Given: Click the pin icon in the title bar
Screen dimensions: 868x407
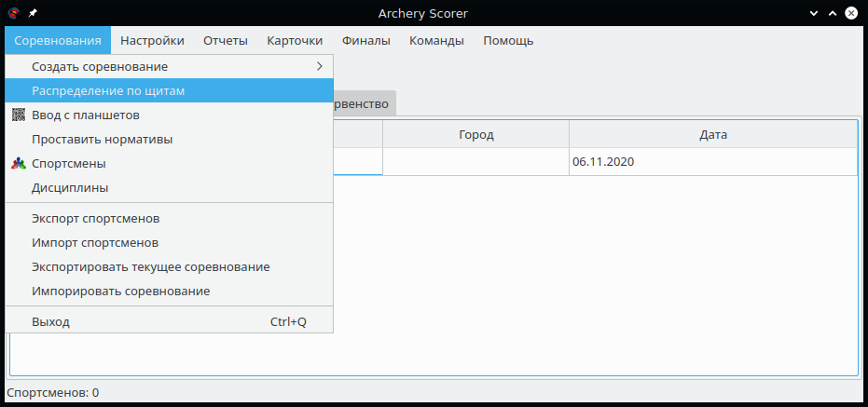Looking at the screenshot, I should [33, 12].
